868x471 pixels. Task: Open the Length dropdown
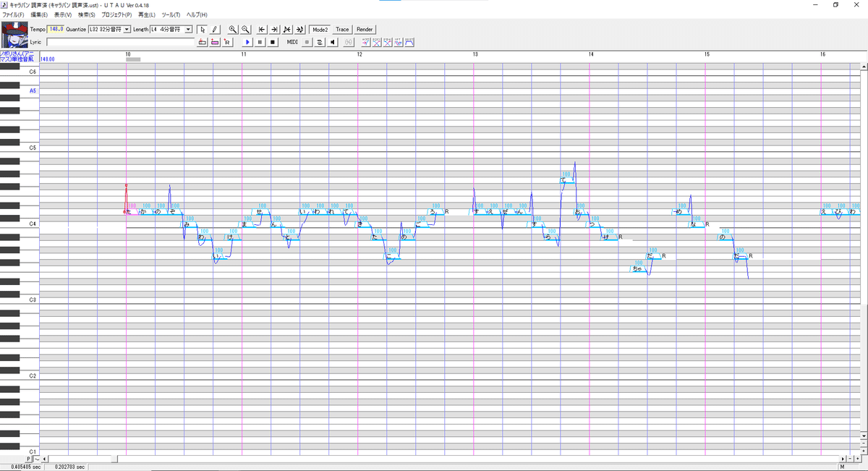[x=188, y=30]
